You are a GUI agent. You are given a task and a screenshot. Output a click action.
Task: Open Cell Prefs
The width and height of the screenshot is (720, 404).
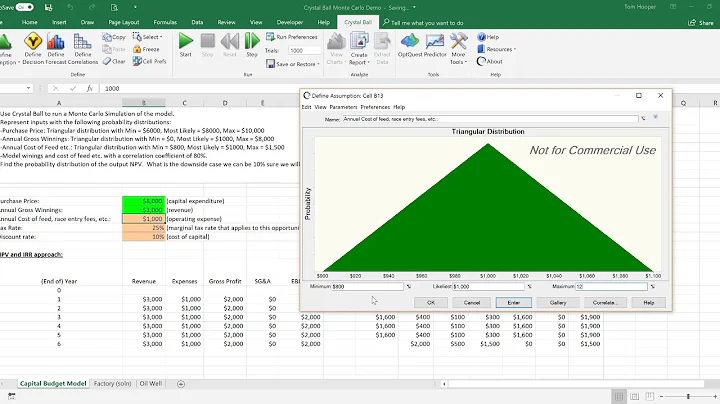(x=149, y=61)
